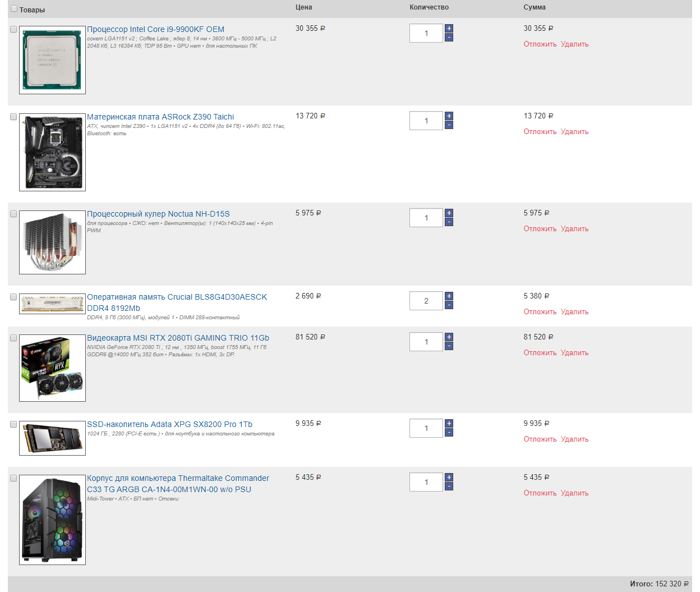Increase quantity of ASRock Z390 Taichi motherboard

pos(449,116)
